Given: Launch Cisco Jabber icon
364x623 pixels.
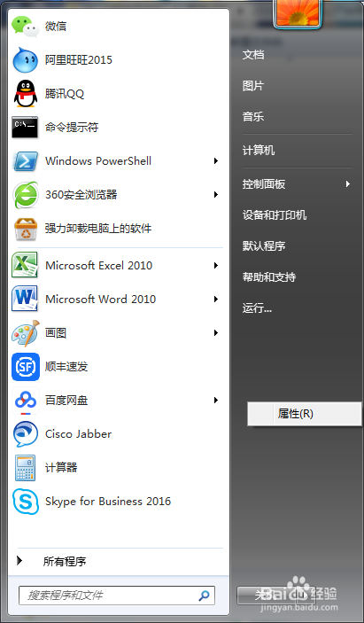Looking at the screenshot, I should (26, 434).
